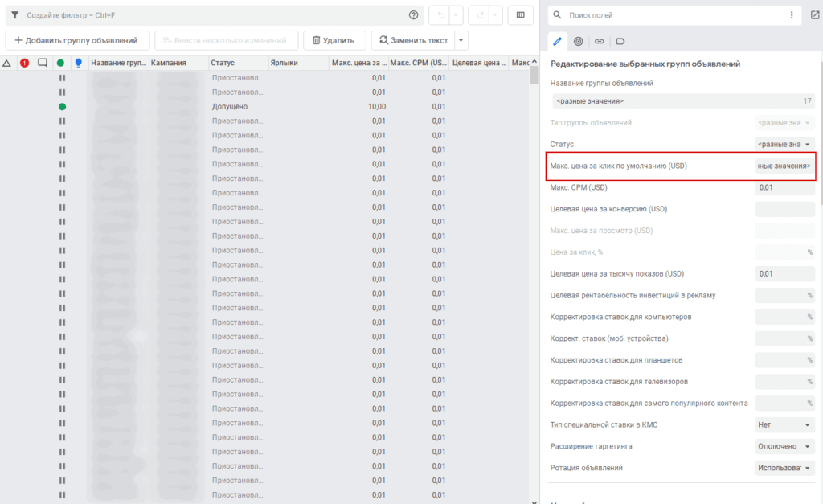This screenshot has height=504, width=823.
Task: Edit Целевая цена за тысячу показов field
Action: click(x=784, y=273)
